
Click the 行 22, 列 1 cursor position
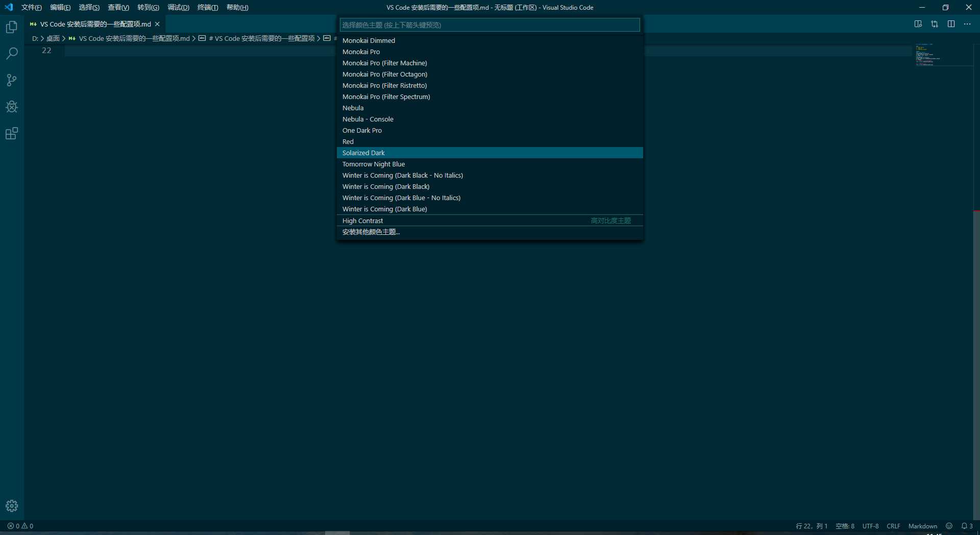click(812, 526)
